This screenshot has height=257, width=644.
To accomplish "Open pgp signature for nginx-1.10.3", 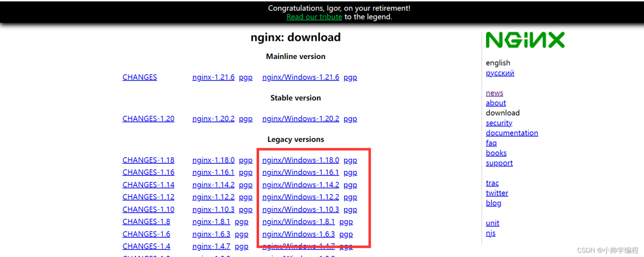I will [x=246, y=210].
